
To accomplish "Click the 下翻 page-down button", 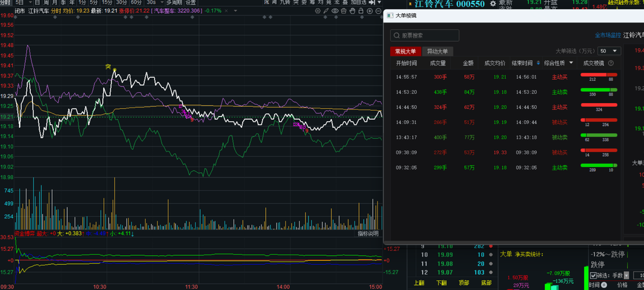I will click(x=441, y=283).
